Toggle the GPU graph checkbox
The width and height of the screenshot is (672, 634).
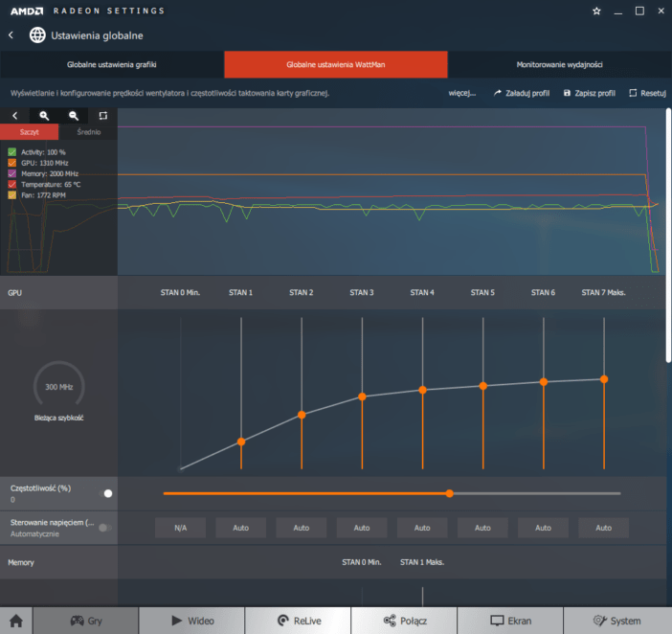[12, 163]
